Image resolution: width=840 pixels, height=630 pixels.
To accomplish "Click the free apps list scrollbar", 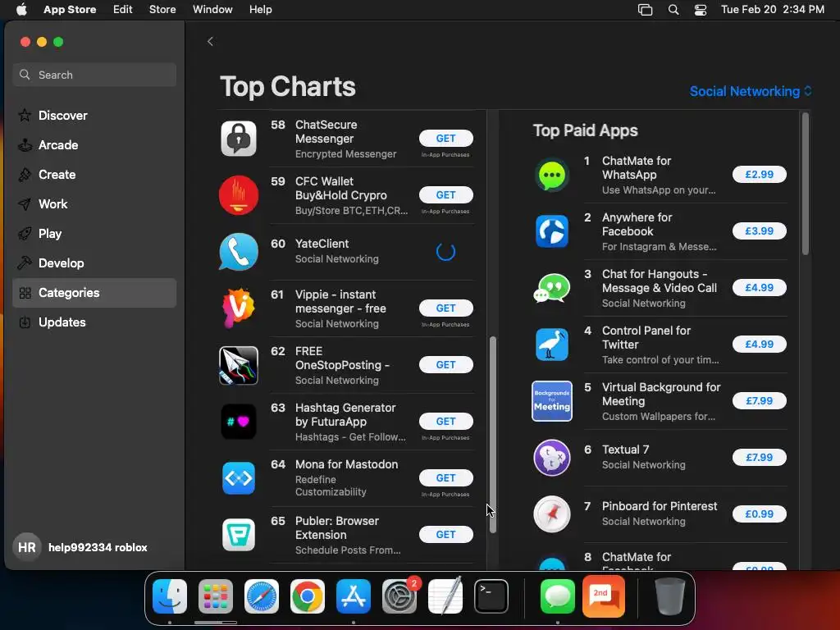I will [x=493, y=435].
